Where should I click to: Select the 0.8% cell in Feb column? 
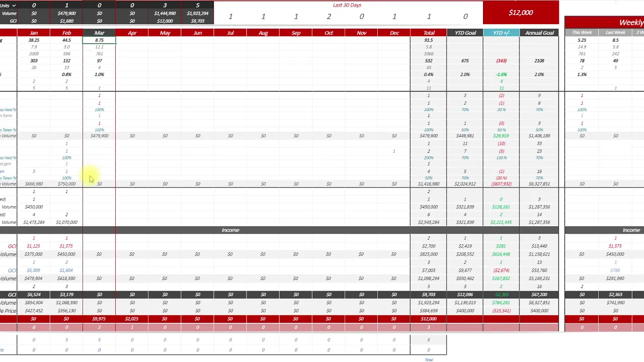(66, 74)
